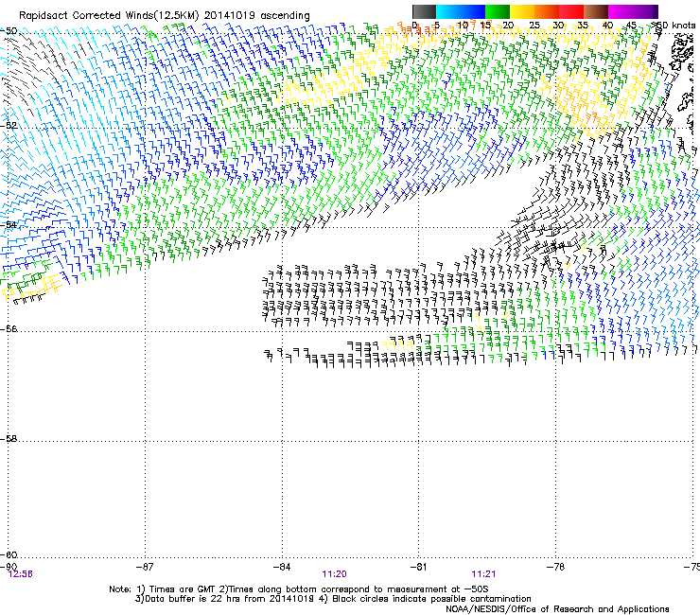The width and height of the screenshot is (700, 615).
Task: Click the longitude label '-87'
Action: pyautogui.click(x=145, y=567)
